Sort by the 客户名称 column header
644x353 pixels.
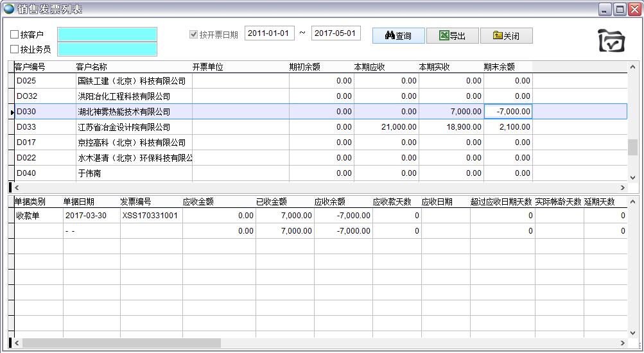point(92,67)
